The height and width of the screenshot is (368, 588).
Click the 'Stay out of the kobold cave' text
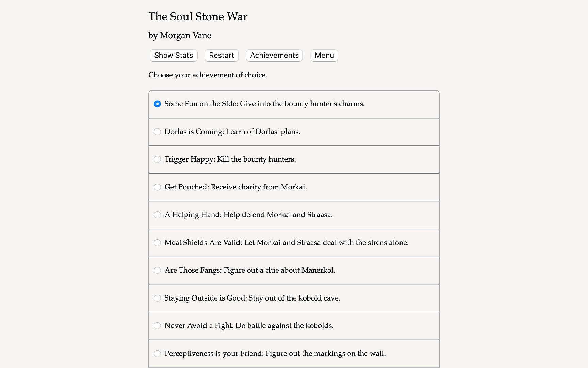pos(294,298)
